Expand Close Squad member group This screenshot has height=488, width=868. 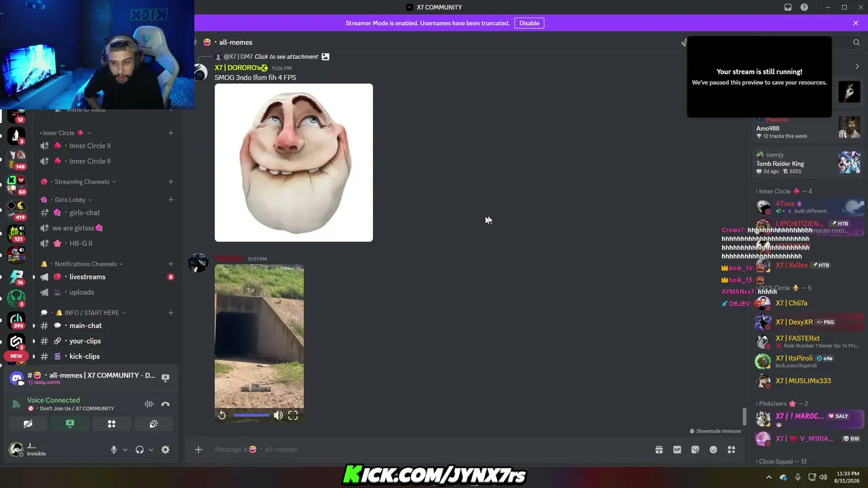coord(781,462)
